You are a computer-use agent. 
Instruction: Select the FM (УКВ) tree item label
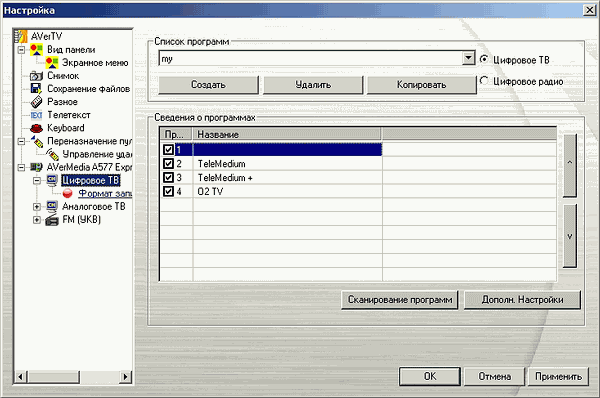coord(82,220)
